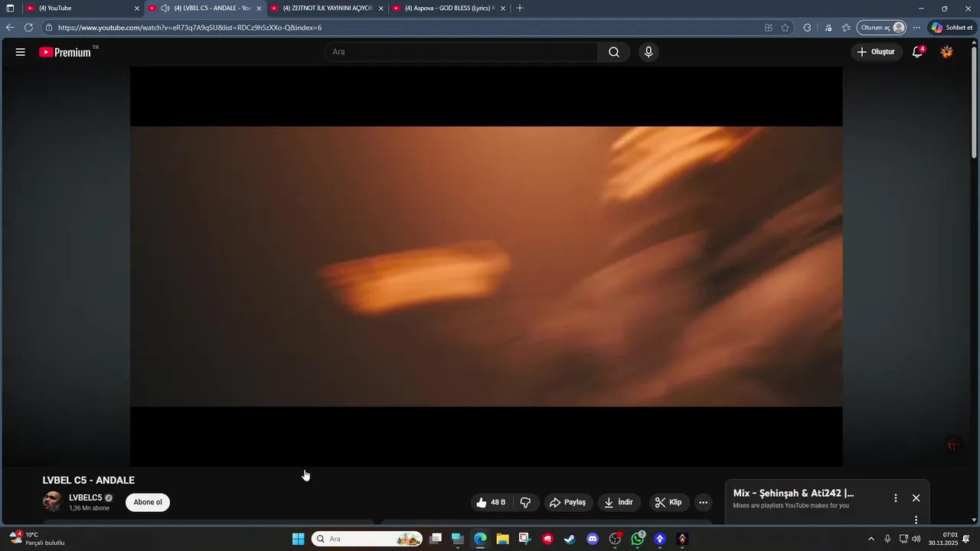Viewport: 980px width, 551px height.
Task: Start voice search with the microphone
Action: coord(648,52)
